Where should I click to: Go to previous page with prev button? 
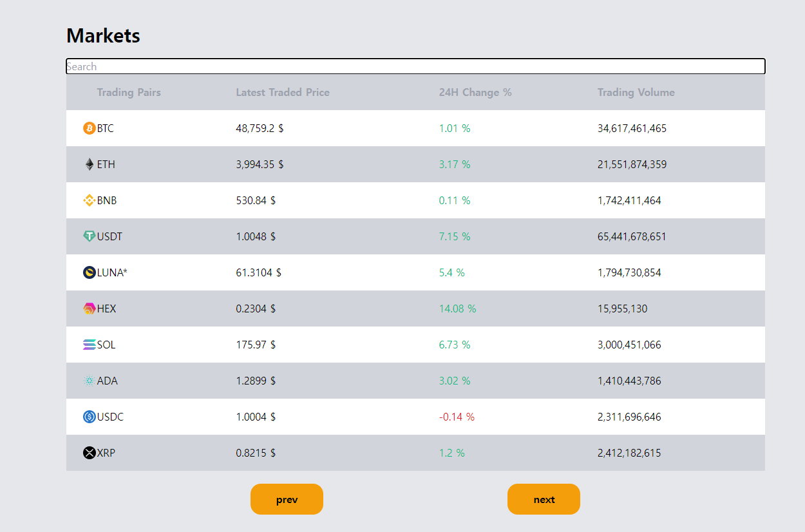coord(287,499)
